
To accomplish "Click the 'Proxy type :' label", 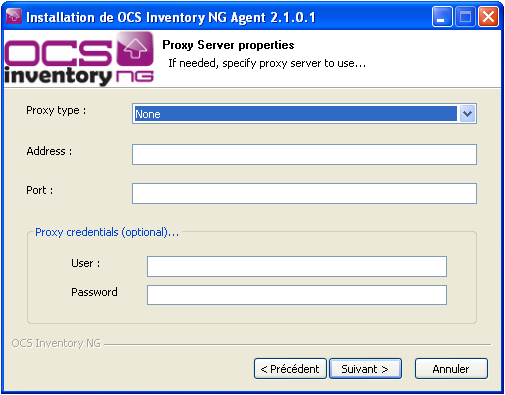I will tap(56, 110).
